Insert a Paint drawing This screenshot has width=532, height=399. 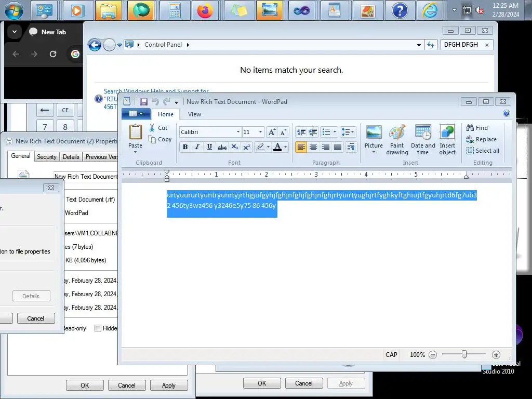(x=397, y=139)
